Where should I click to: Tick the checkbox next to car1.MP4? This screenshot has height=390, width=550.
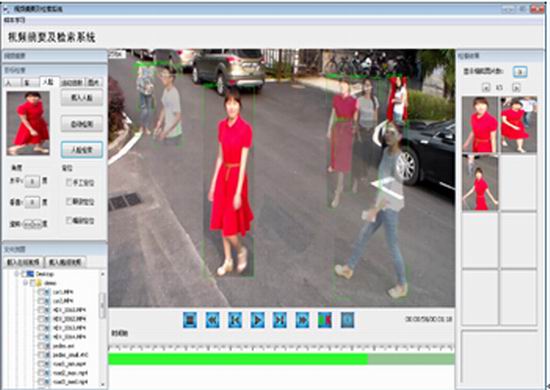click(x=41, y=292)
